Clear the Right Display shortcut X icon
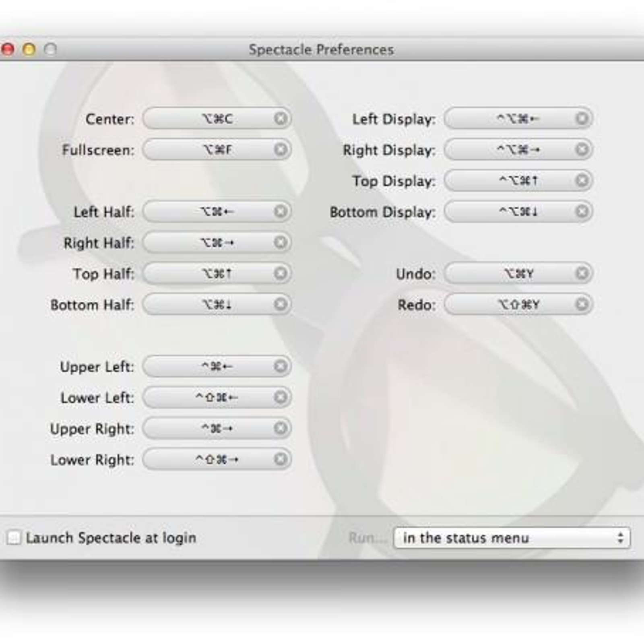644x644 pixels. point(582,149)
